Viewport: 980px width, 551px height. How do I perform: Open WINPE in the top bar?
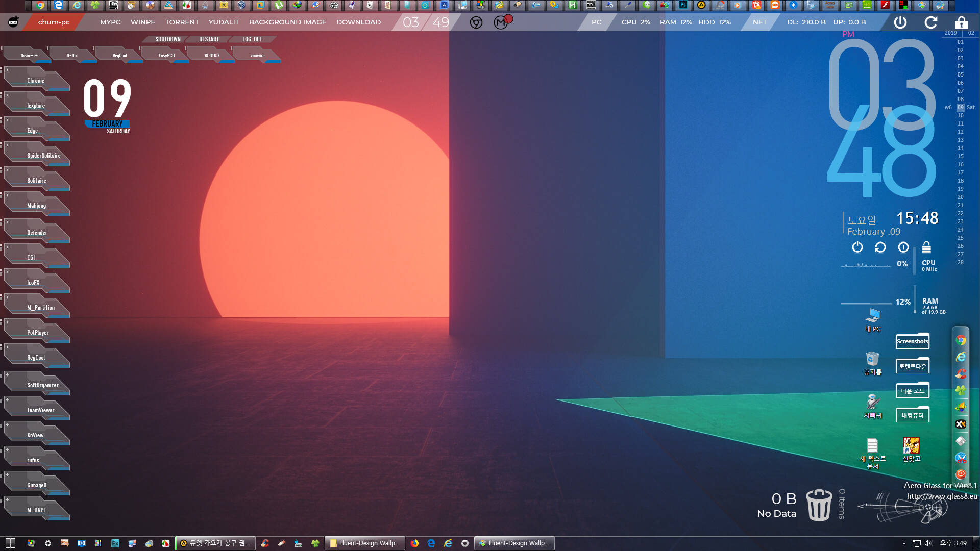[x=143, y=22]
